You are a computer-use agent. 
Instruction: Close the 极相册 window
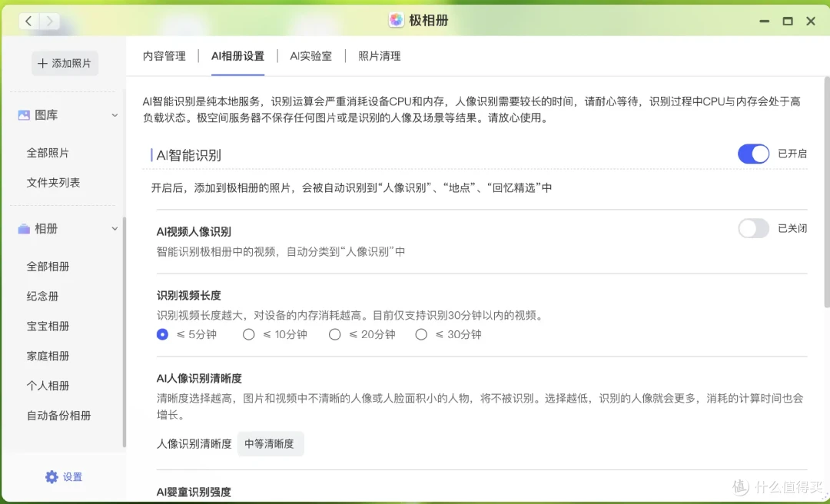tap(811, 22)
